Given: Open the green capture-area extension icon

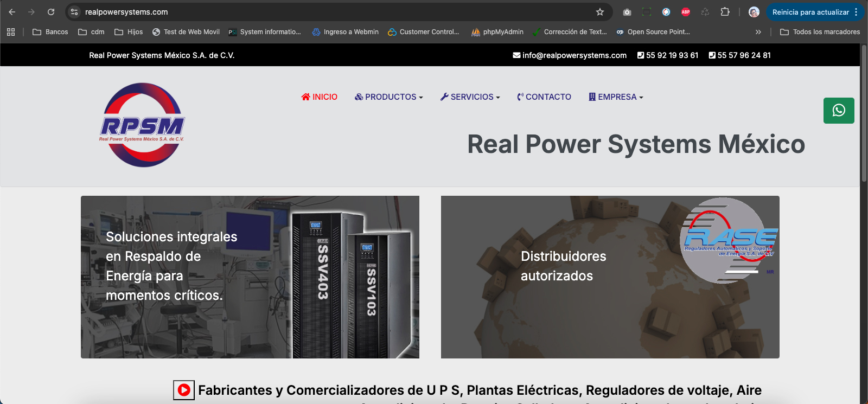Looking at the screenshot, I should [647, 12].
